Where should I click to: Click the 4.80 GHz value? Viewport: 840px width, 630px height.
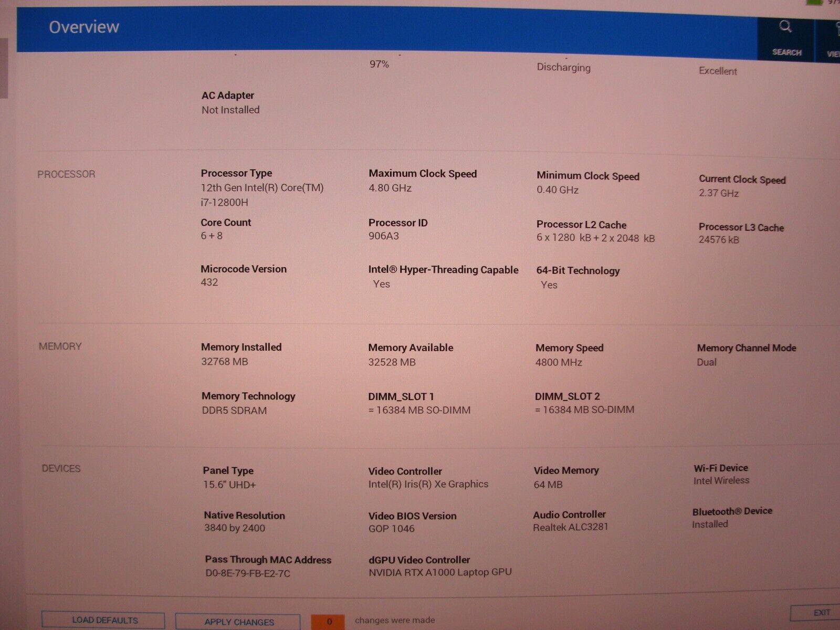390,188
